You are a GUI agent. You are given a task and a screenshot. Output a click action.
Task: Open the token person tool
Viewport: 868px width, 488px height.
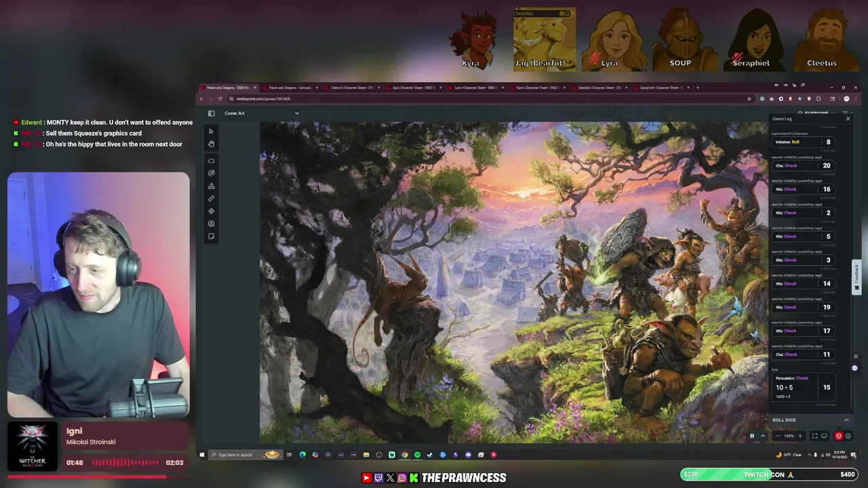tap(211, 224)
